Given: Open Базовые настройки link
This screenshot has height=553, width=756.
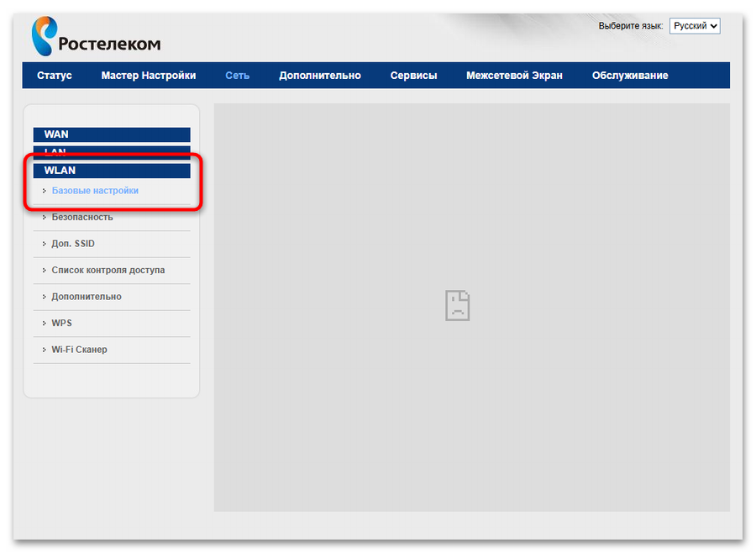Looking at the screenshot, I should tap(95, 191).
